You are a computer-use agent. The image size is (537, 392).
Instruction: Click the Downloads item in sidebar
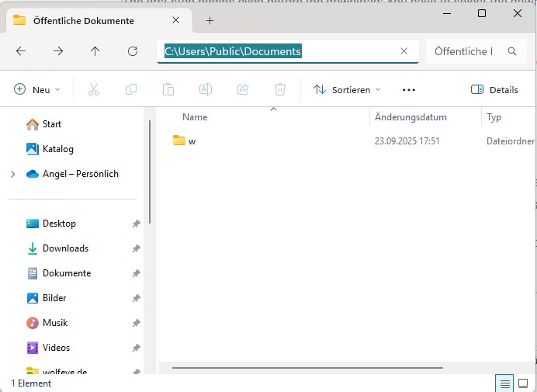[65, 248]
